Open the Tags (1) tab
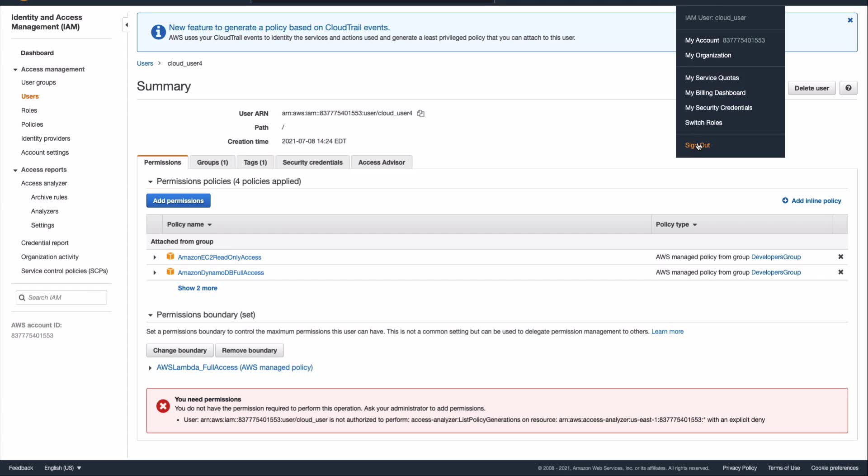Image resolution: width=868 pixels, height=476 pixels. (x=255, y=162)
